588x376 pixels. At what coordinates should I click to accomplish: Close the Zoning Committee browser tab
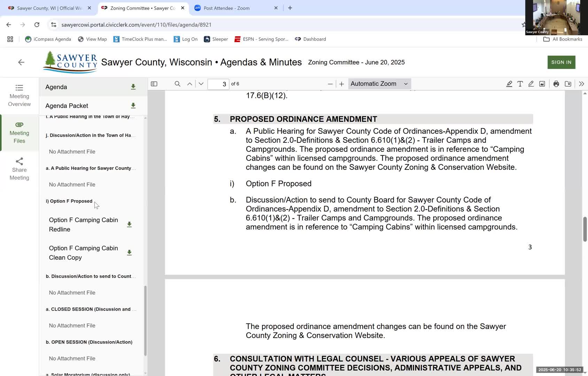click(183, 8)
